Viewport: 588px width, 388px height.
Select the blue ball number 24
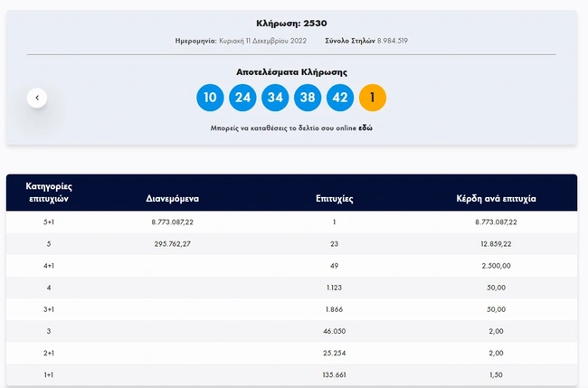tap(242, 97)
